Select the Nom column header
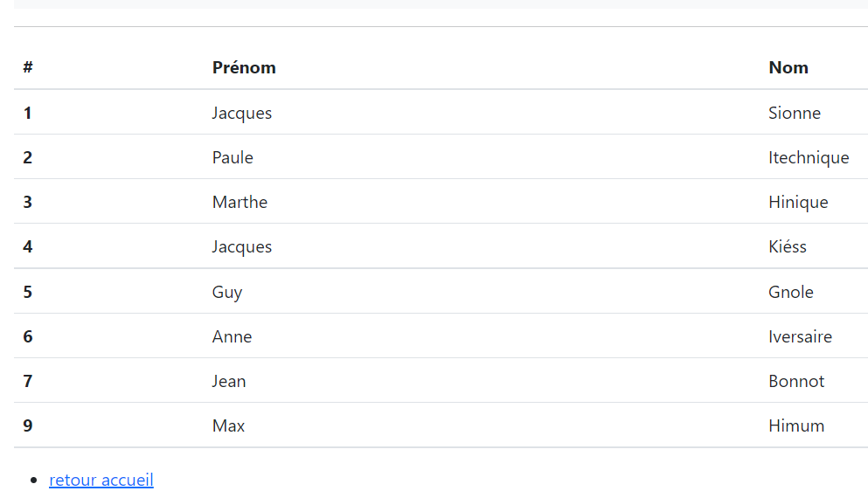This screenshot has height=491, width=868. [x=788, y=67]
